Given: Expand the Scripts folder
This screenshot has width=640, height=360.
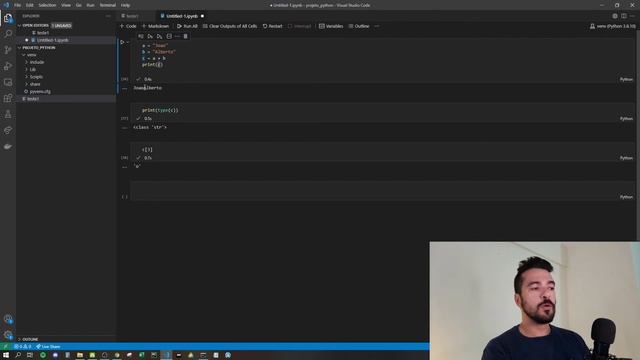Looking at the screenshot, I should click(x=36, y=77).
